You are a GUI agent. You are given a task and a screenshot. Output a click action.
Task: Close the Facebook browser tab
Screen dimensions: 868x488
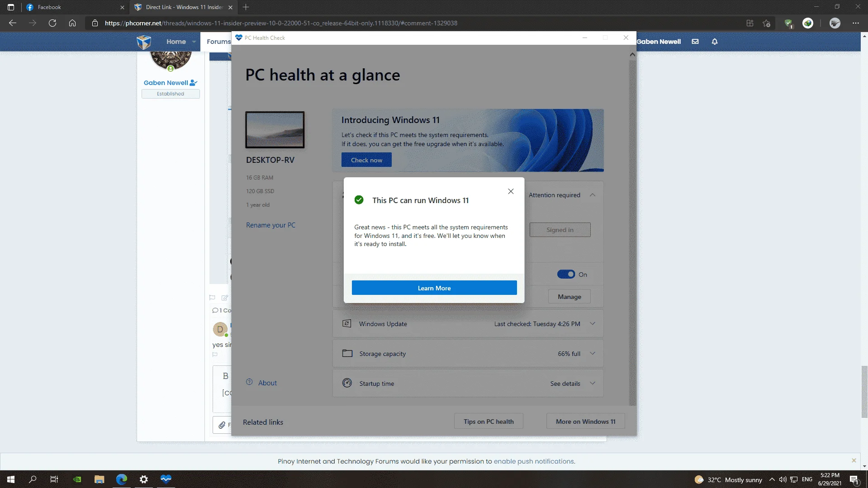pyautogui.click(x=122, y=7)
